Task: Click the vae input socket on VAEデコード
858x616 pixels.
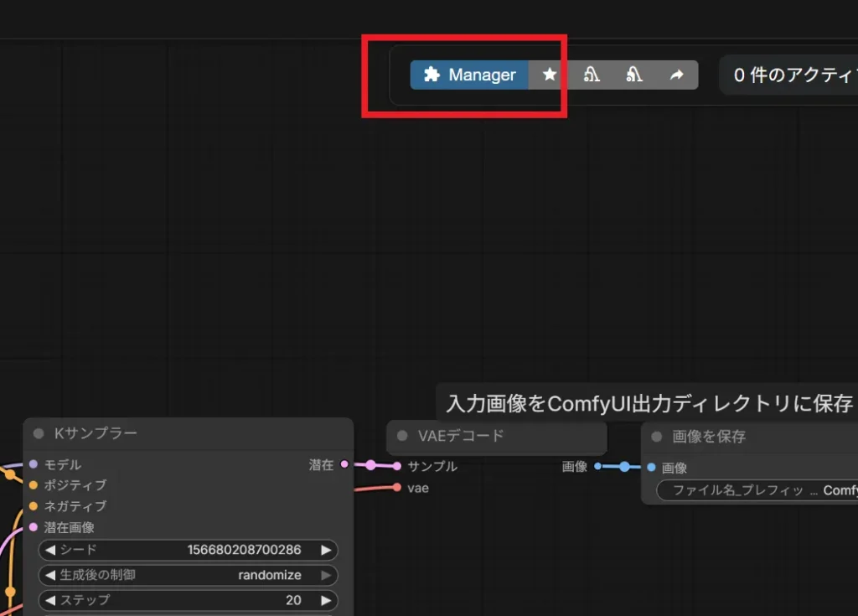Action: coord(397,487)
